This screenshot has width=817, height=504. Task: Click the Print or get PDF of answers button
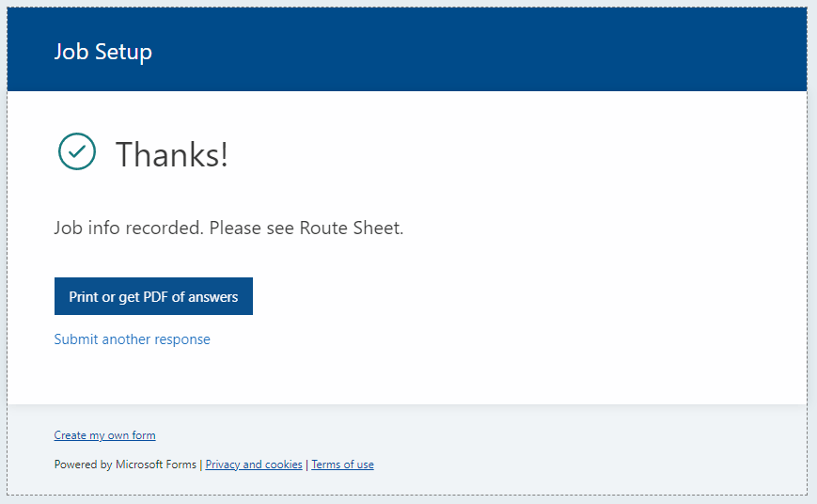(153, 296)
